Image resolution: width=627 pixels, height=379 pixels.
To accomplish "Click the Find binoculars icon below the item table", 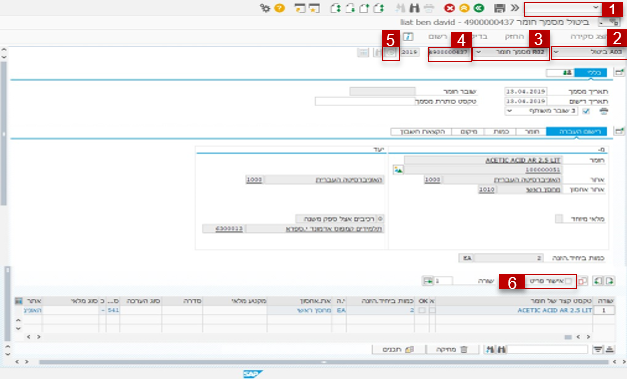I will coord(501,350).
